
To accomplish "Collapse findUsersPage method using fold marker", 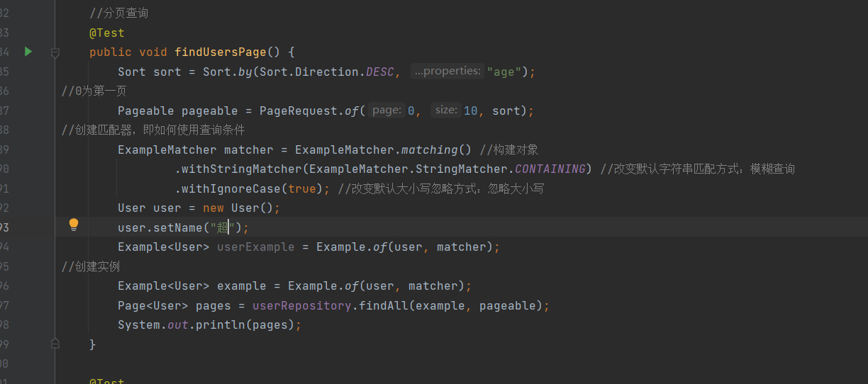I will [x=55, y=52].
